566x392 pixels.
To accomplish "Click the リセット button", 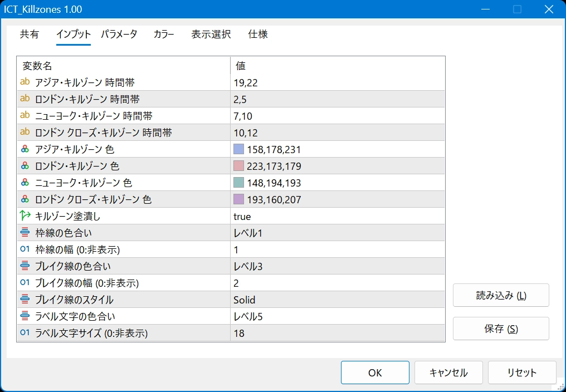I will [x=522, y=373].
